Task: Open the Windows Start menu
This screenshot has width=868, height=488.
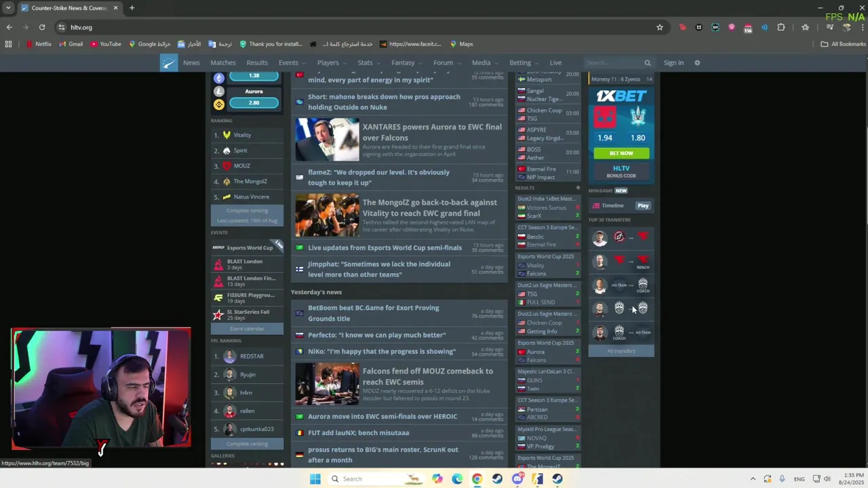Action: click(315, 479)
